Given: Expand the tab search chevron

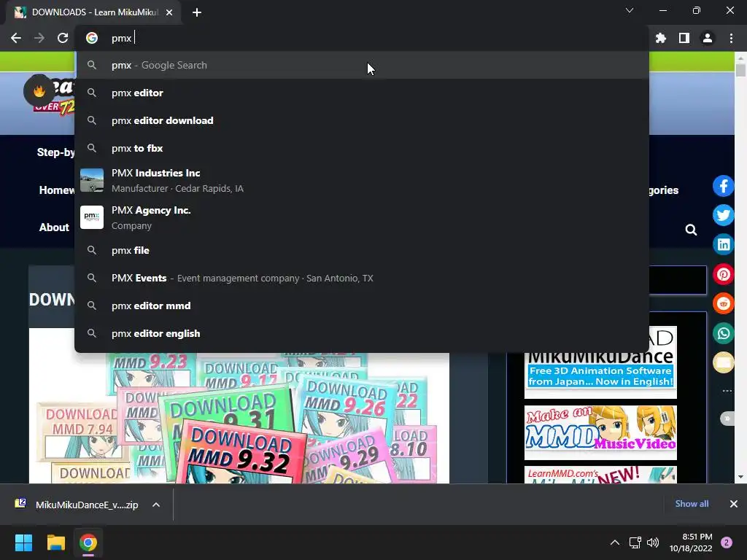Looking at the screenshot, I should pos(630,10).
